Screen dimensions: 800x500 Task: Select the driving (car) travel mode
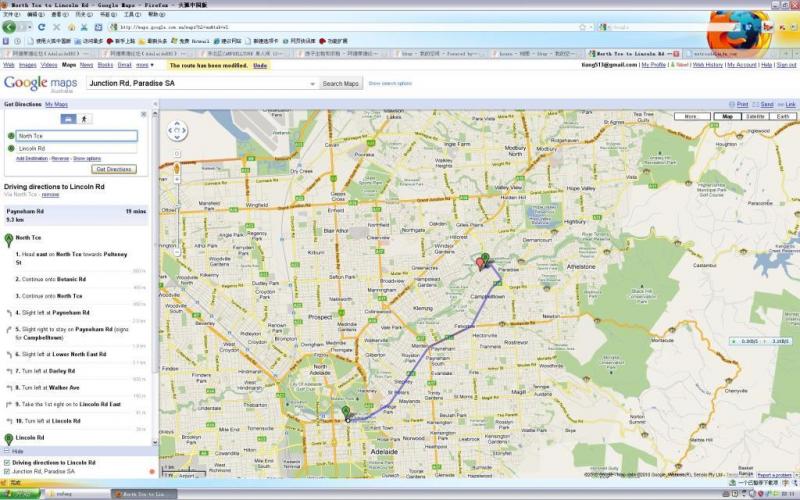(x=68, y=118)
